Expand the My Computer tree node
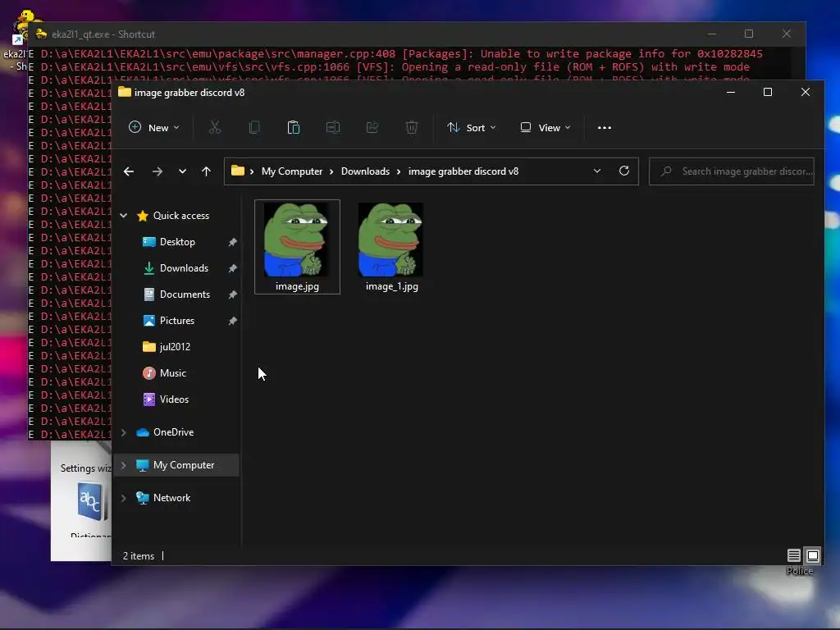 pyautogui.click(x=124, y=465)
